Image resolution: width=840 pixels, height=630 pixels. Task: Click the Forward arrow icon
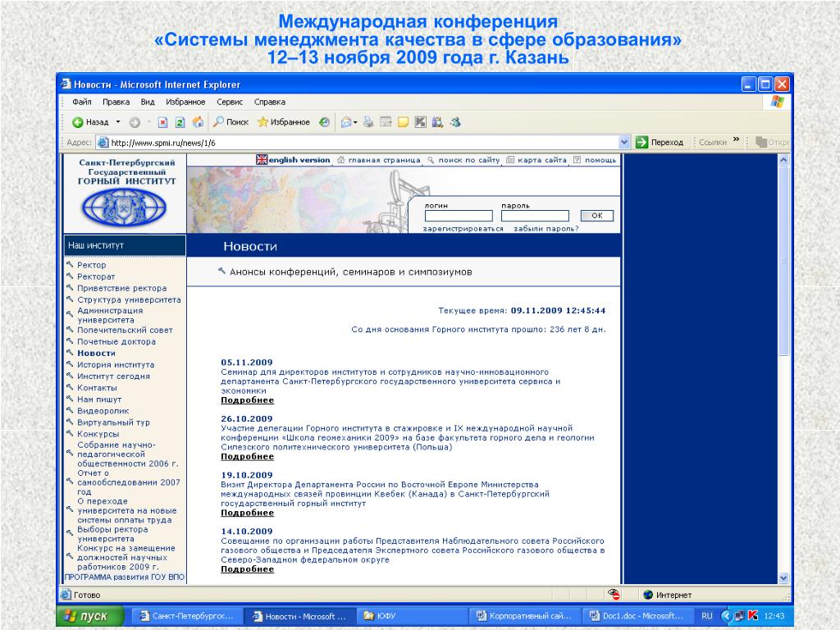click(135, 122)
